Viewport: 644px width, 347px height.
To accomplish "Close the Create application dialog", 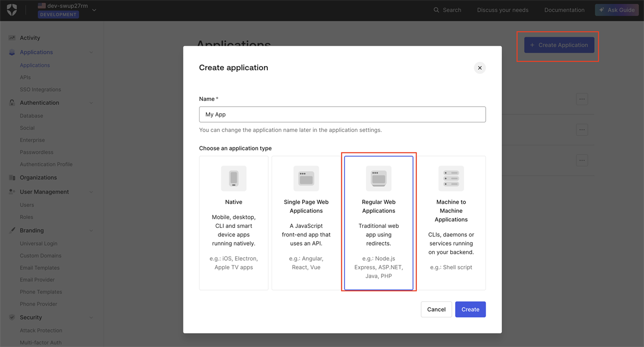I will [x=480, y=68].
